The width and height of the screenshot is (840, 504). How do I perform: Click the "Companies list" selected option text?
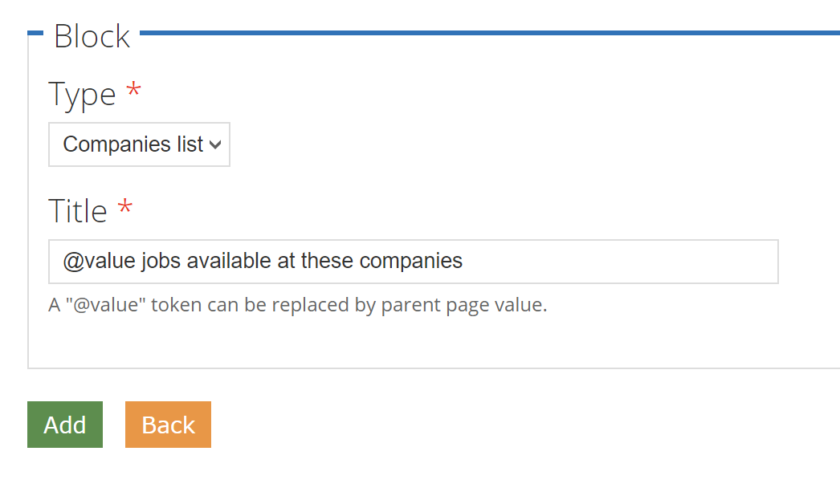133,144
